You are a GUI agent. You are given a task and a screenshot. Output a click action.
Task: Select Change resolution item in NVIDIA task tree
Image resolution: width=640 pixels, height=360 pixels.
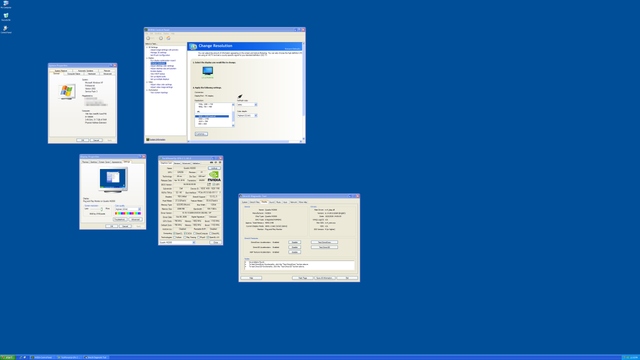click(158, 63)
